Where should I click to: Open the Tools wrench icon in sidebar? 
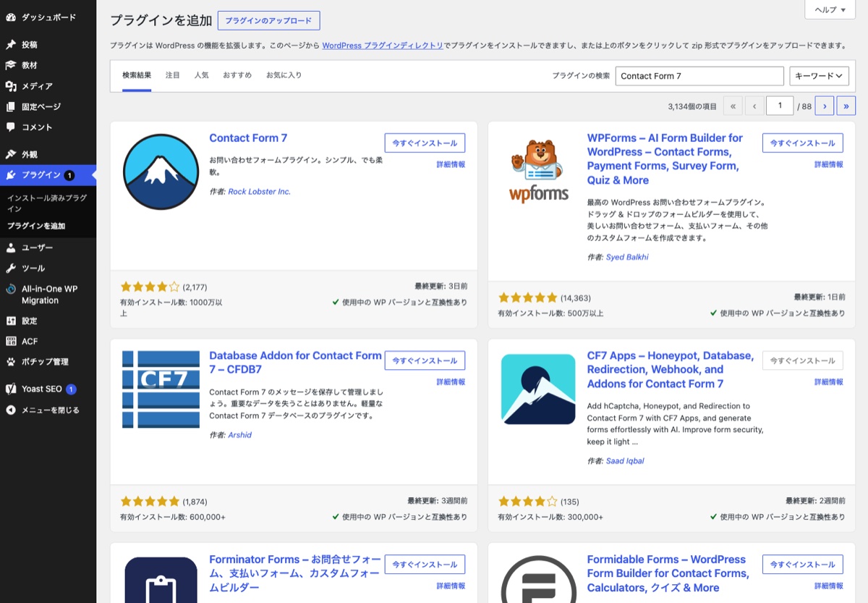tap(11, 268)
